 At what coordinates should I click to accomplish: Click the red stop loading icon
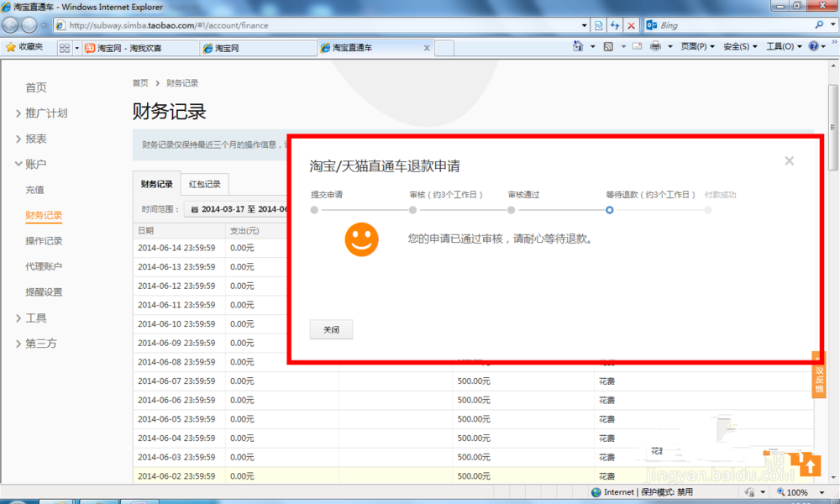[x=631, y=25]
